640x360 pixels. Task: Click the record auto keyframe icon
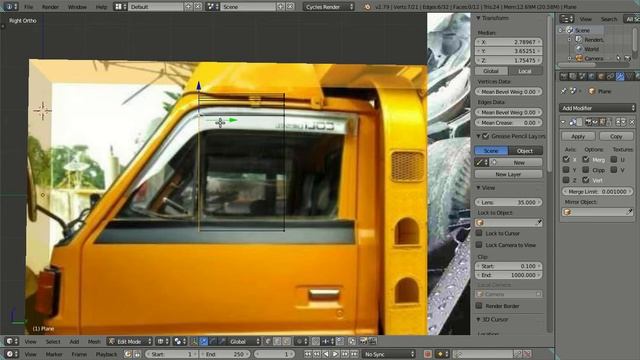pyautogui.click(x=428, y=354)
